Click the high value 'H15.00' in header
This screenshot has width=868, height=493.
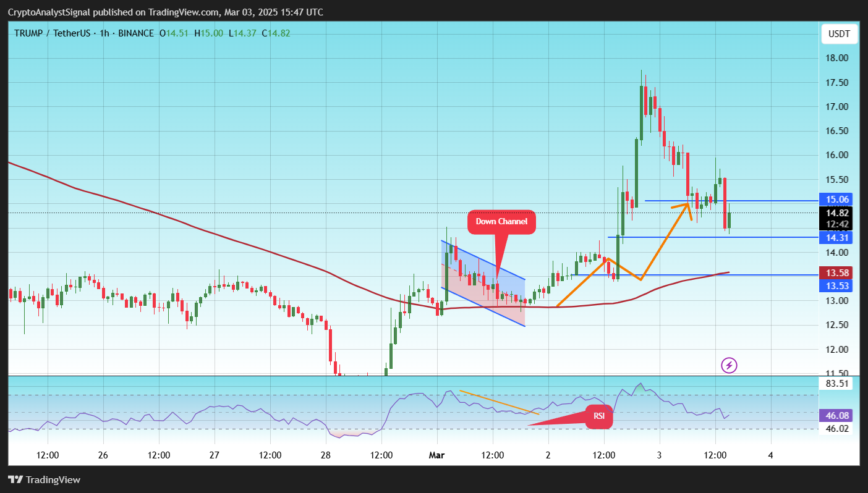(209, 33)
